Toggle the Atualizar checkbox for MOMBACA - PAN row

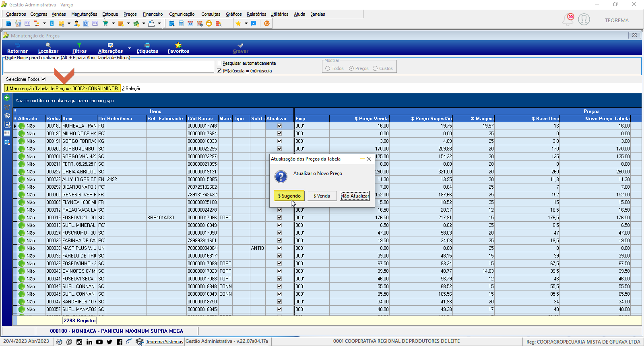279,126
